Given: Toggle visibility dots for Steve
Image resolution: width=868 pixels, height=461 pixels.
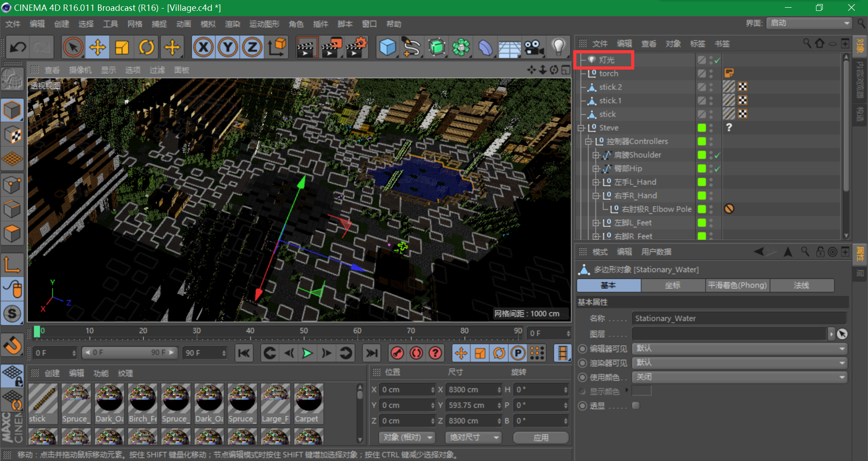Looking at the screenshot, I should point(711,127).
